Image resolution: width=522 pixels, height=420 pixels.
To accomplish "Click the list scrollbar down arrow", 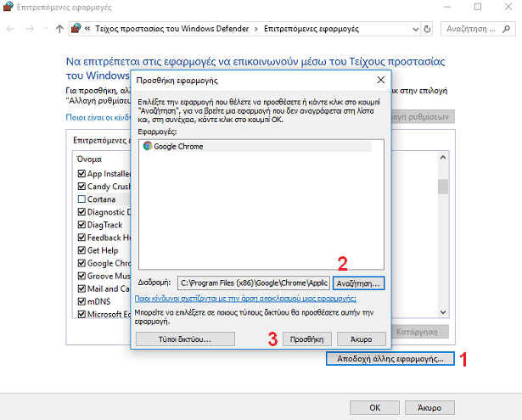I will click(443, 312).
